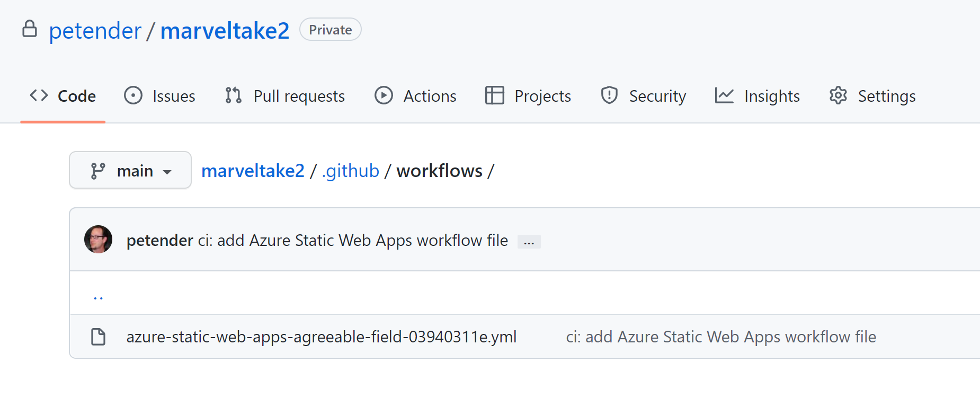Click the Code angle-brackets icon
This screenshot has width=980, height=415.
point(39,95)
